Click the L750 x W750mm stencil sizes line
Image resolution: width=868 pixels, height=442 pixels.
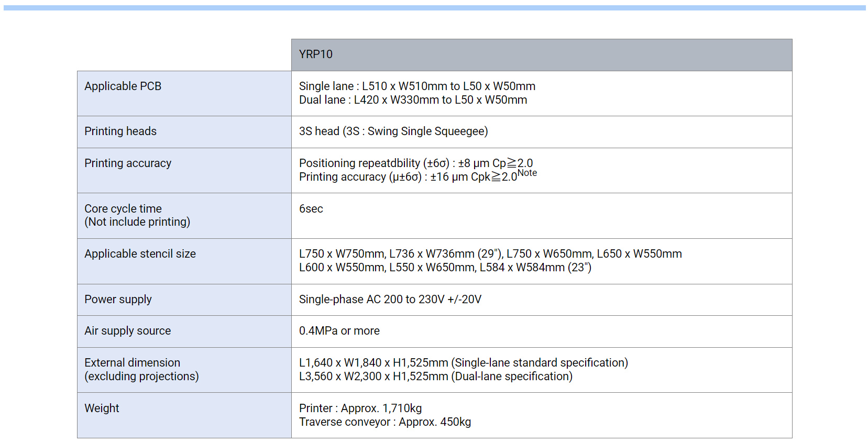click(490, 254)
